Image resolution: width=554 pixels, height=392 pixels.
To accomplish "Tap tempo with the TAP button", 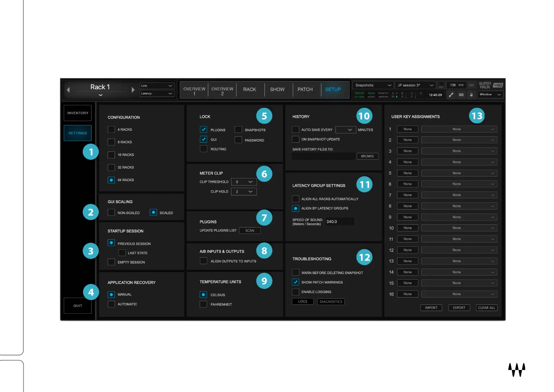I will click(471, 85).
